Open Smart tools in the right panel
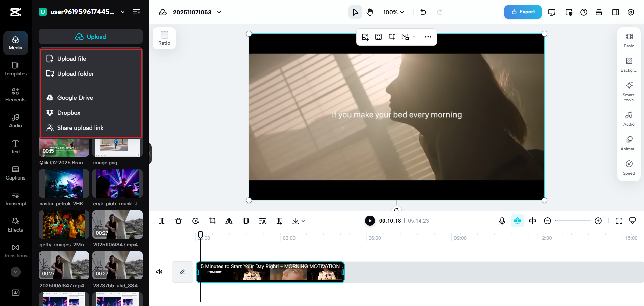The height and width of the screenshot is (306, 644). click(629, 91)
